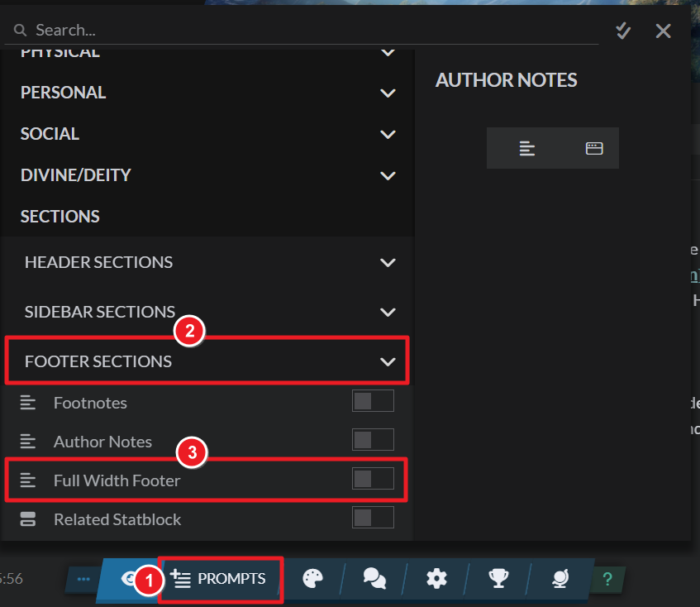Select the Footnotes row label
This screenshot has height=607, width=700.
[x=90, y=403]
